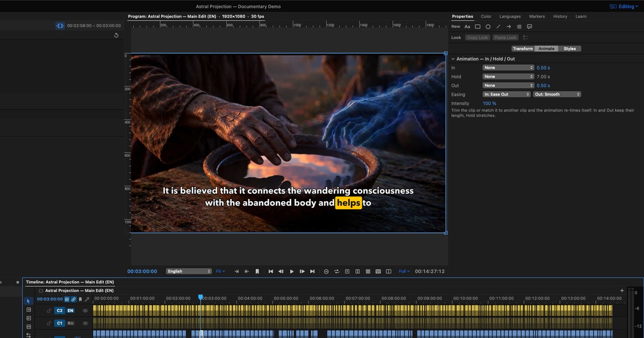The height and width of the screenshot is (338, 644).
Task: Go to previous edit point
Action: click(271, 271)
